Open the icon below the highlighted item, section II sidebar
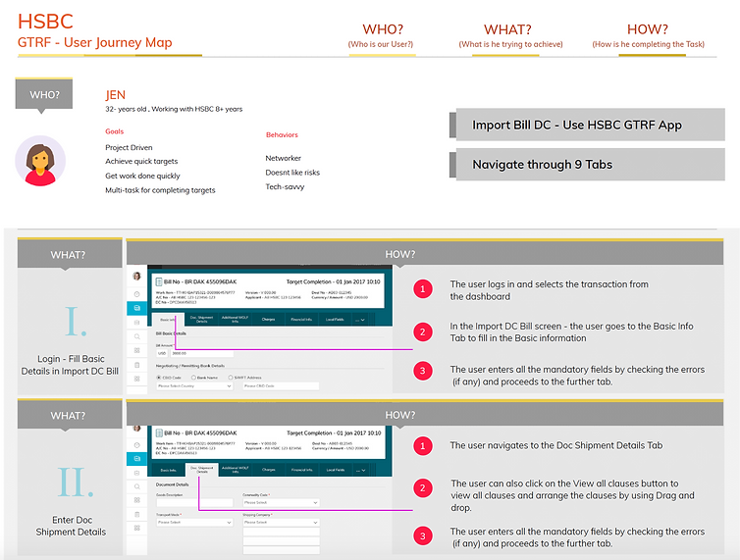Image resolution: width=740 pixels, height=560 pixels. [x=136, y=473]
